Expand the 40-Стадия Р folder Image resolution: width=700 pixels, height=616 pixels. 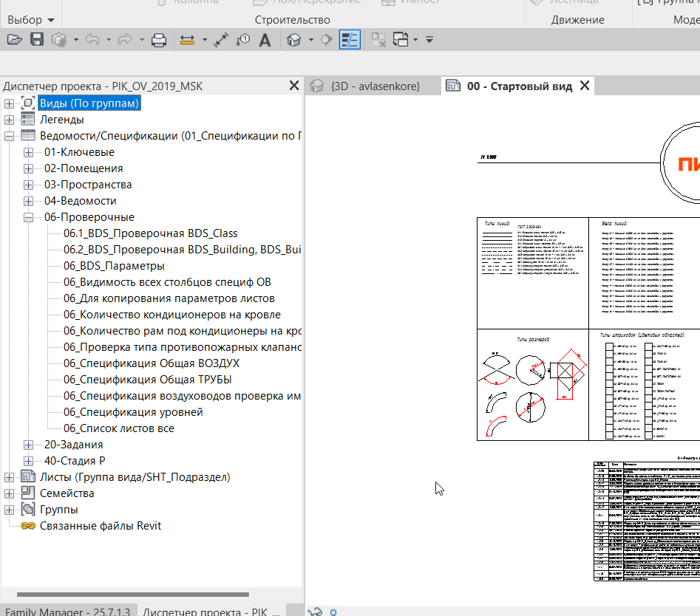coord(28,461)
